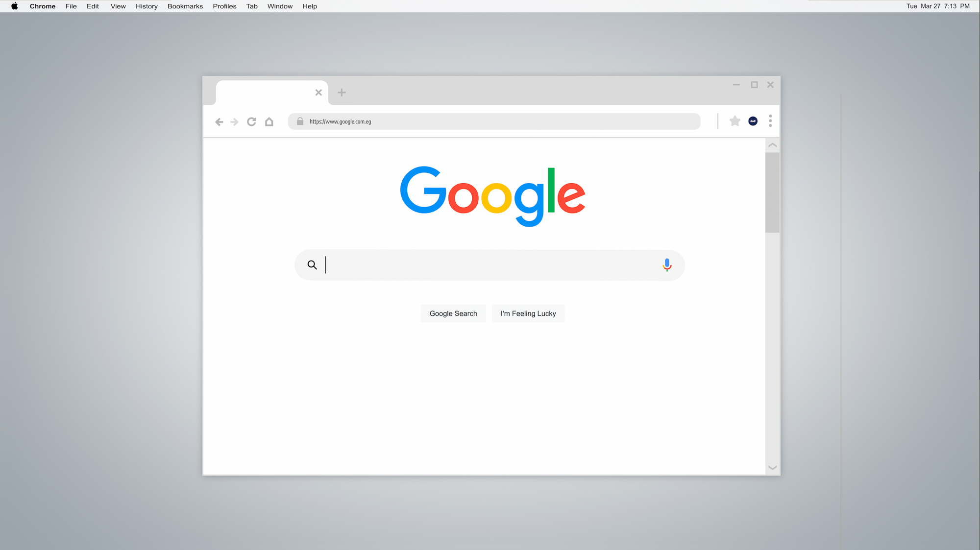Click the Google Search button
980x550 pixels.
pyautogui.click(x=453, y=313)
